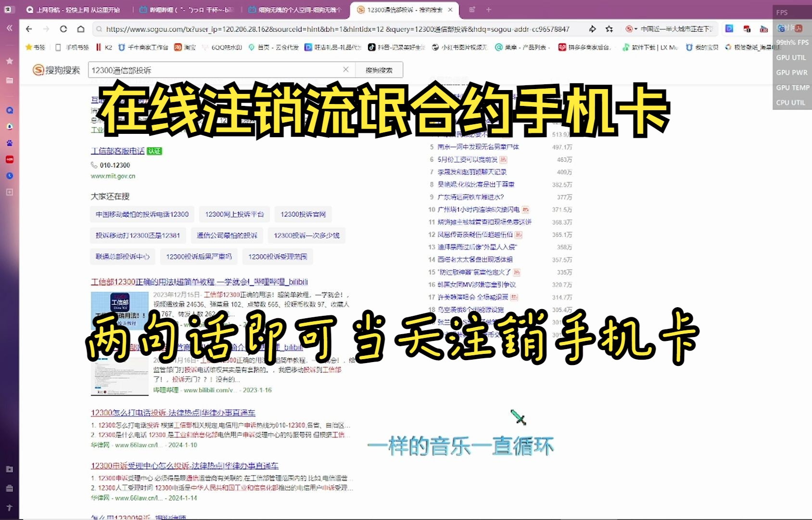Select suggestion 投诉移动打12300还是12381
The width and height of the screenshot is (812, 520).
(138, 235)
